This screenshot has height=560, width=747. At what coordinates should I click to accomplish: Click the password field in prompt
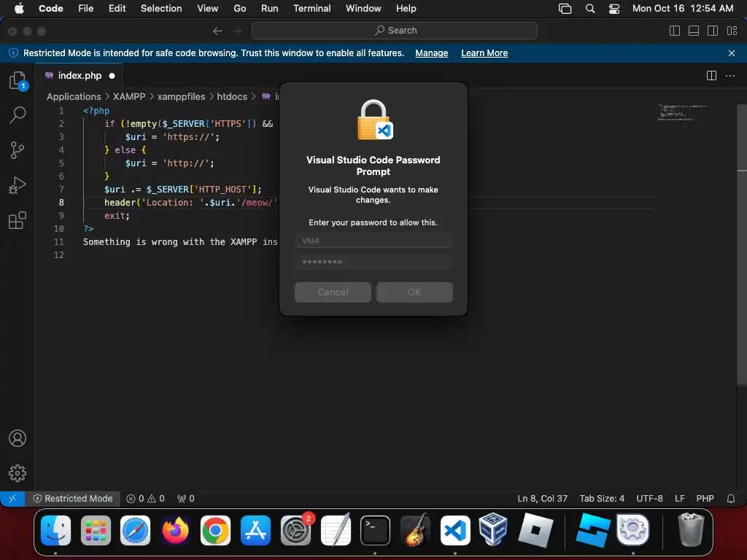[373, 262]
